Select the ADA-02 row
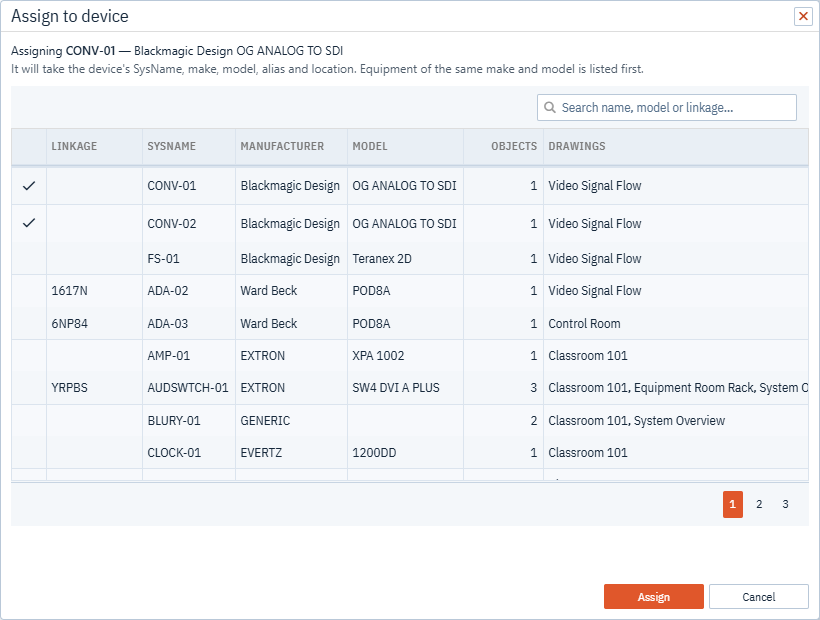This screenshot has width=820, height=620. pos(410,291)
